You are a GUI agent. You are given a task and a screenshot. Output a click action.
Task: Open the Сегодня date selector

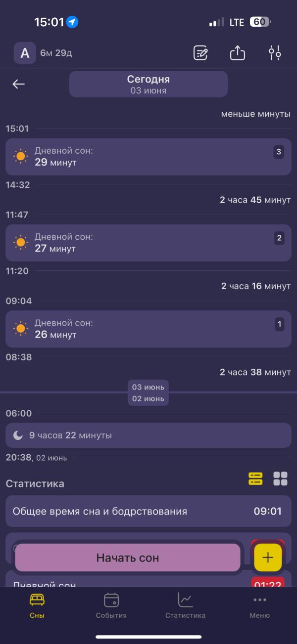pos(148,84)
